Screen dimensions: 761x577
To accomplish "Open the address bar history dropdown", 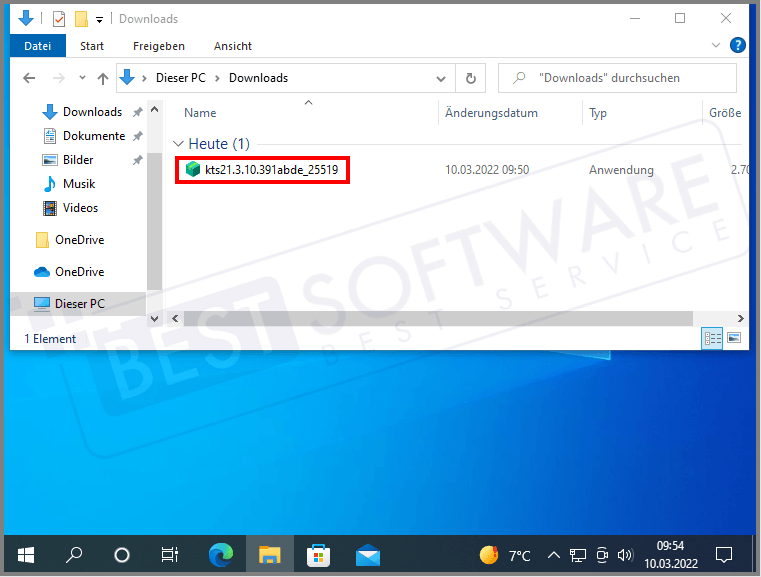I will [x=441, y=79].
